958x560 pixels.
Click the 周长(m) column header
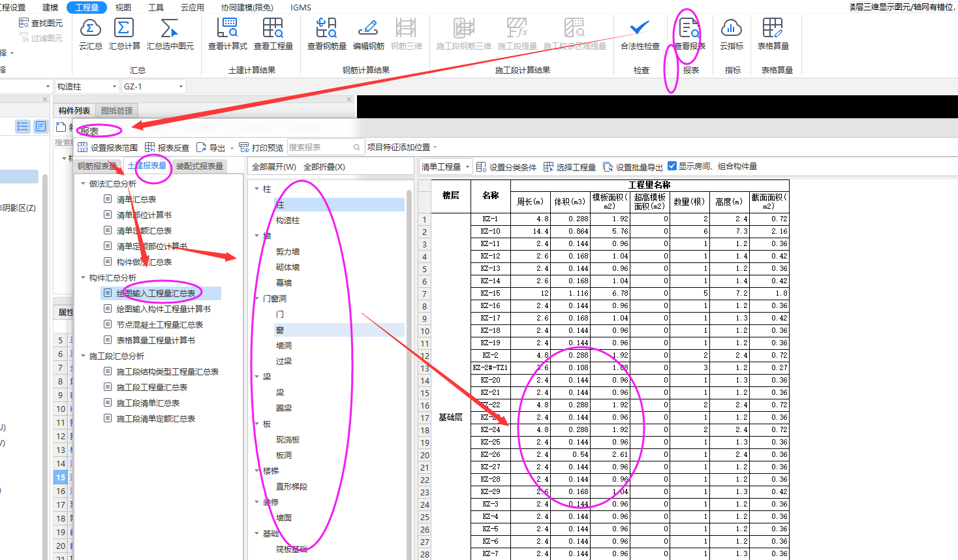tap(530, 202)
